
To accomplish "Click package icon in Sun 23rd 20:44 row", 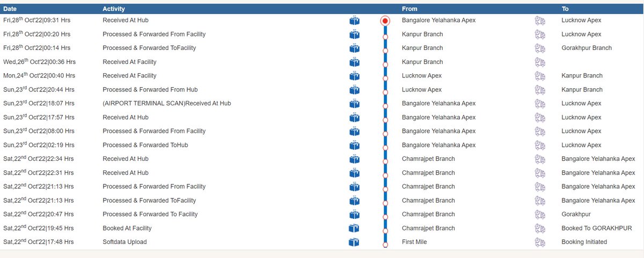I will point(354,90).
